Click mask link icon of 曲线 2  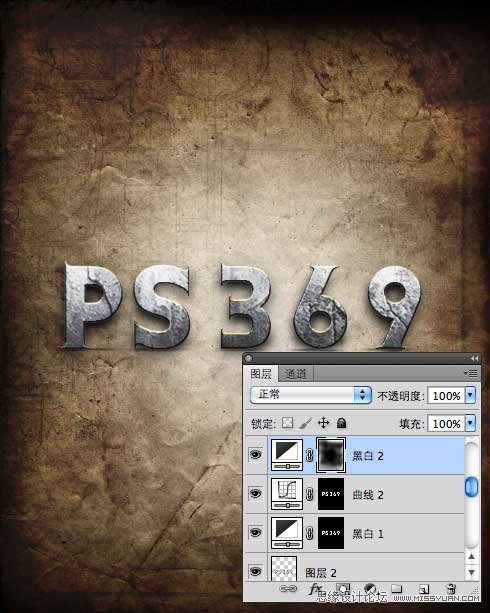point(309,494)
